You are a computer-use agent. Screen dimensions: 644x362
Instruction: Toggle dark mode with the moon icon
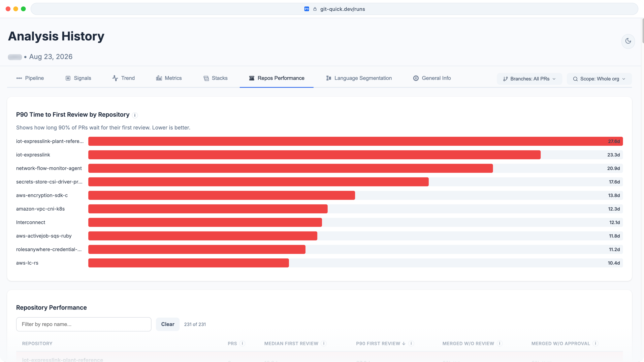point(628,41)
